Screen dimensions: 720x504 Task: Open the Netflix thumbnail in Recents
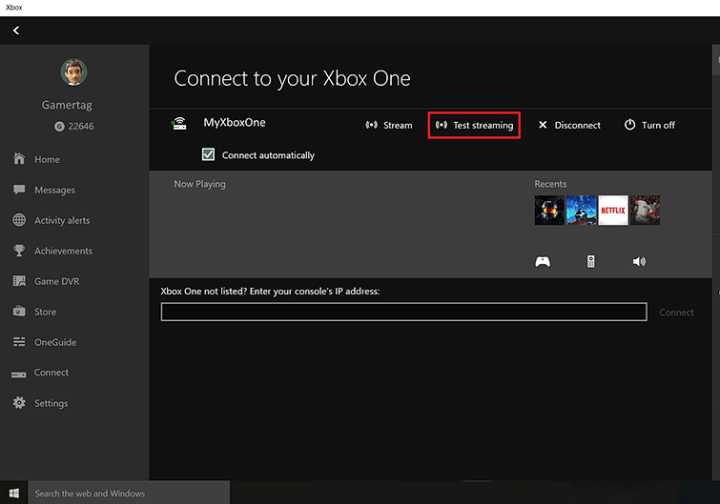tap(613, 210)
